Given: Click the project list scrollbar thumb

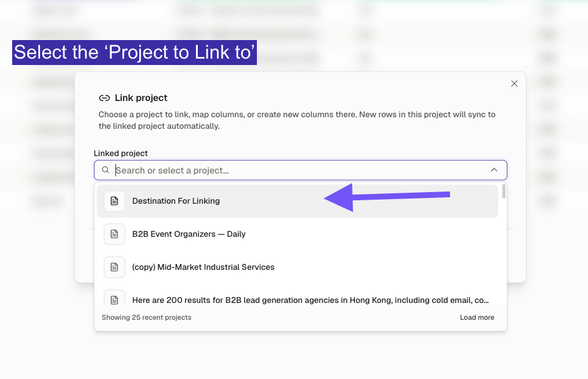Looking at the screenshot, I should 503,191.
